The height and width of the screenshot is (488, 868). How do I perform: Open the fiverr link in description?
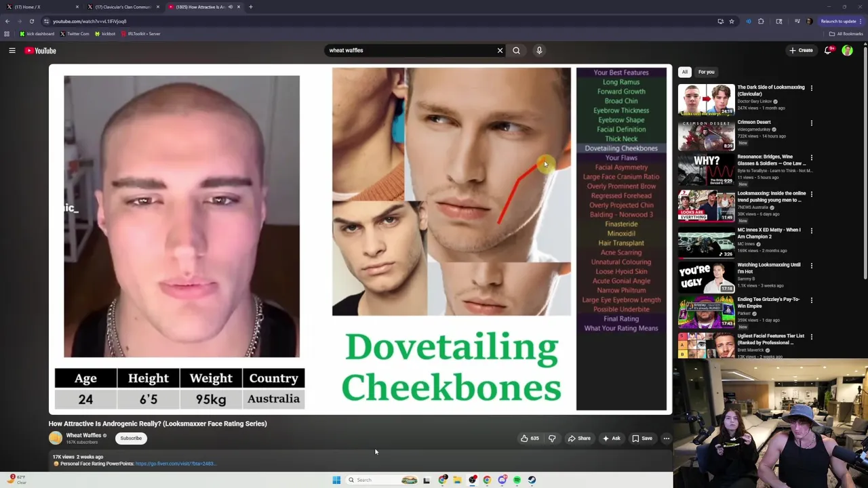pos(175,464)
